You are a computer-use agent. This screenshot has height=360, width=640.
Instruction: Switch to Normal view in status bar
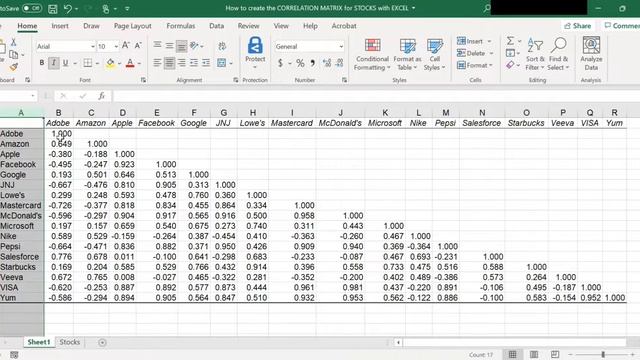(512, 354)
